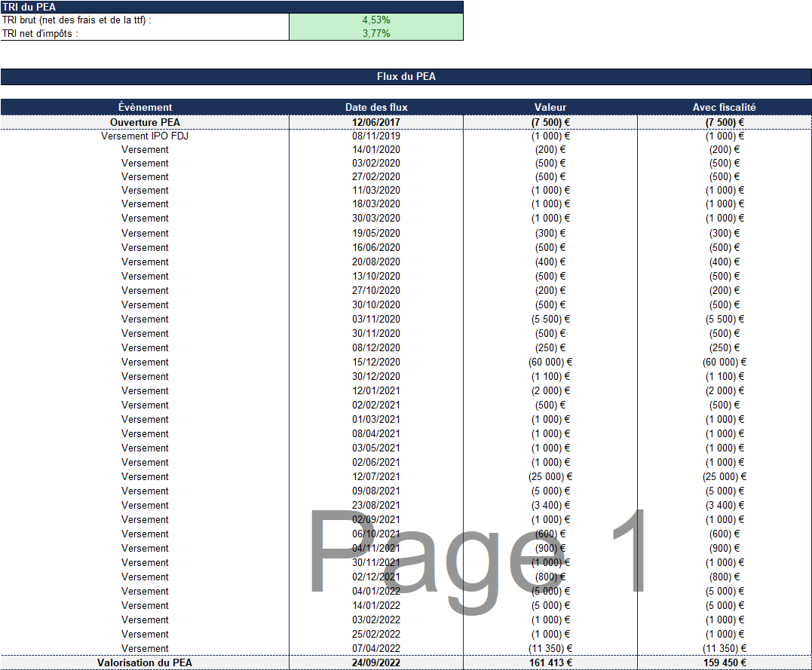This screenshot has width=812, height=670.
Task: Select the (60 000) € Avec fiscalité cell
Action: coord(724,363)
